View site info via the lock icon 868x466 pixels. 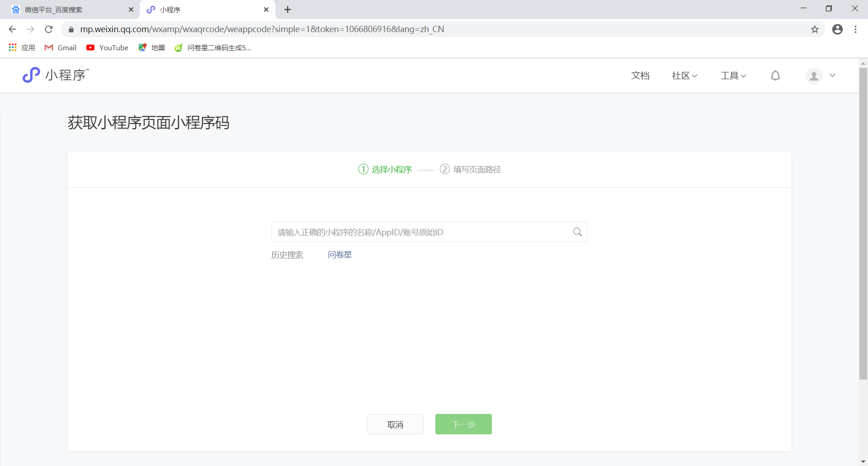pos(71,29)
